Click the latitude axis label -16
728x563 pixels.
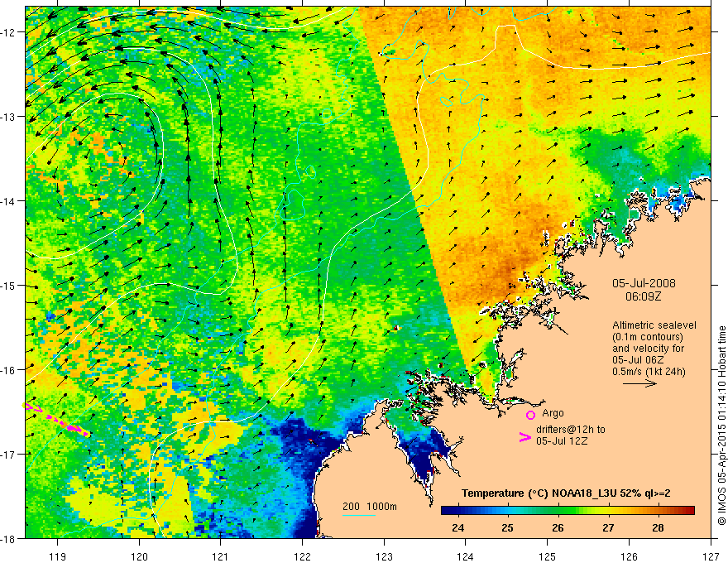coord(8,370)
